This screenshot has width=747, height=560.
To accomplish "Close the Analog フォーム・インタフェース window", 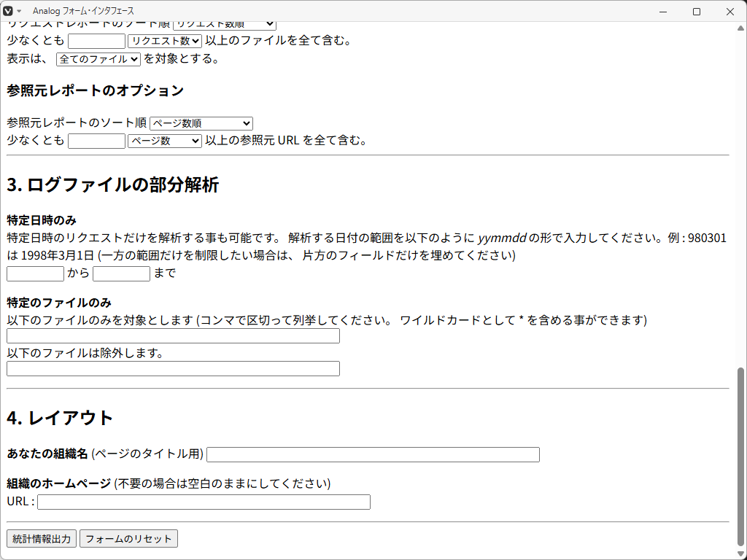I will [730, 11].
